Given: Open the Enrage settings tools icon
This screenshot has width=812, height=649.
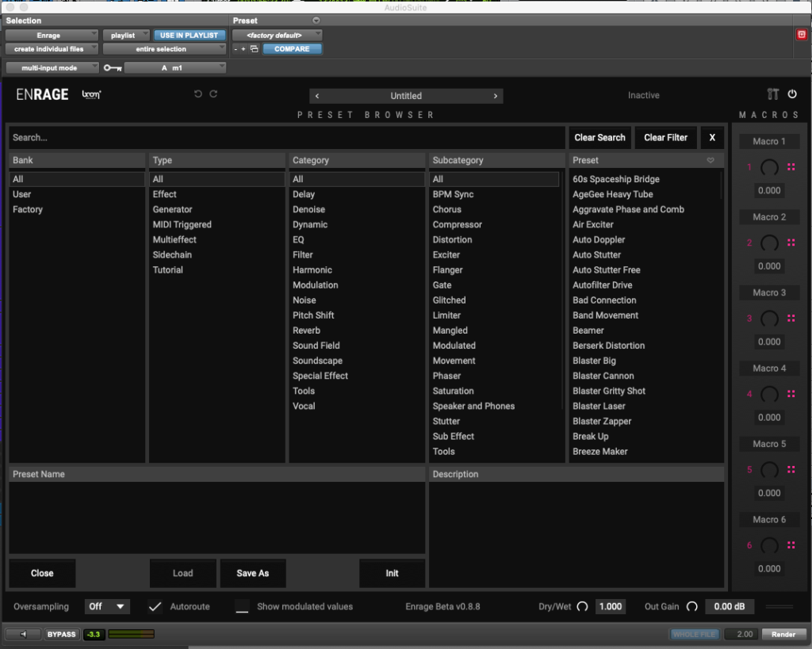Looking at the screenshot, I should (x=772, y=94).
